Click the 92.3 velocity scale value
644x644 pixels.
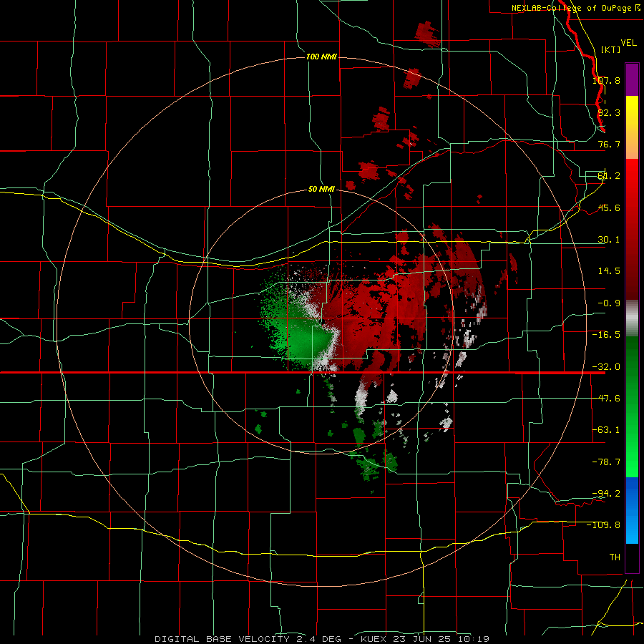point(609,112)
